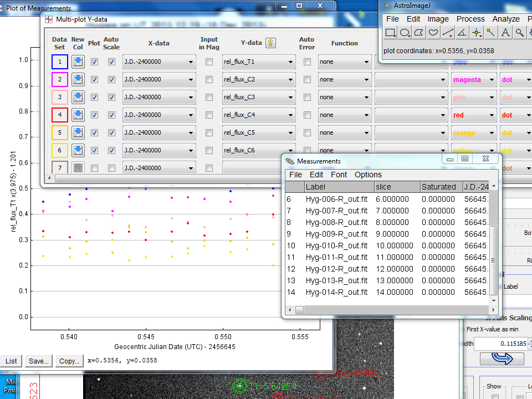Open Y-data dropdown showing rel_flux_T1
The image size is (532, 399).
click(x=258, y=62)
